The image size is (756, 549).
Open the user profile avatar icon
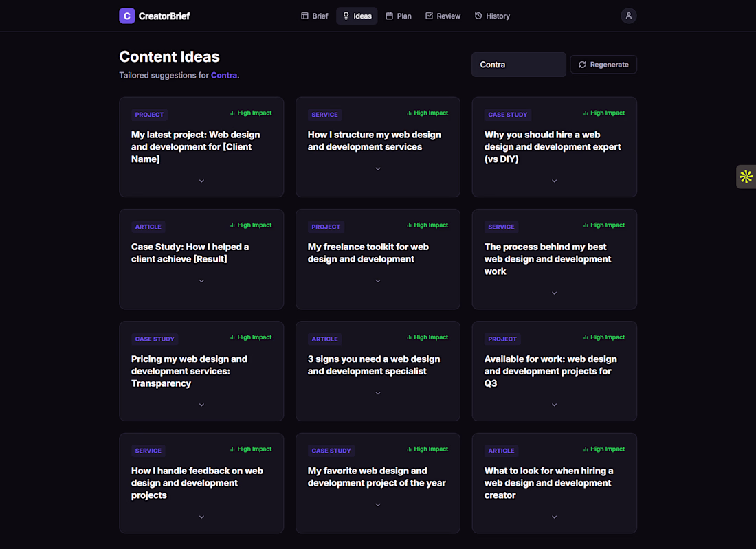628,16
